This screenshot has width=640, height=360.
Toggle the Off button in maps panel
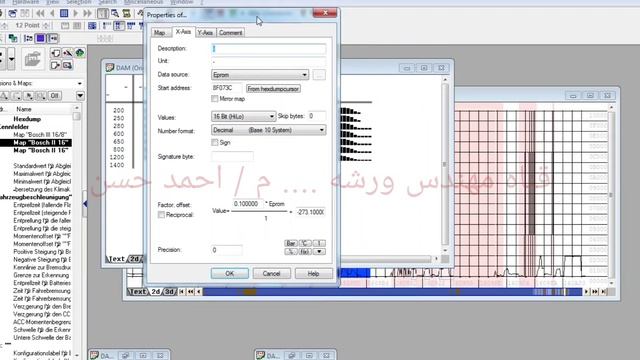[x=55, y=96]
